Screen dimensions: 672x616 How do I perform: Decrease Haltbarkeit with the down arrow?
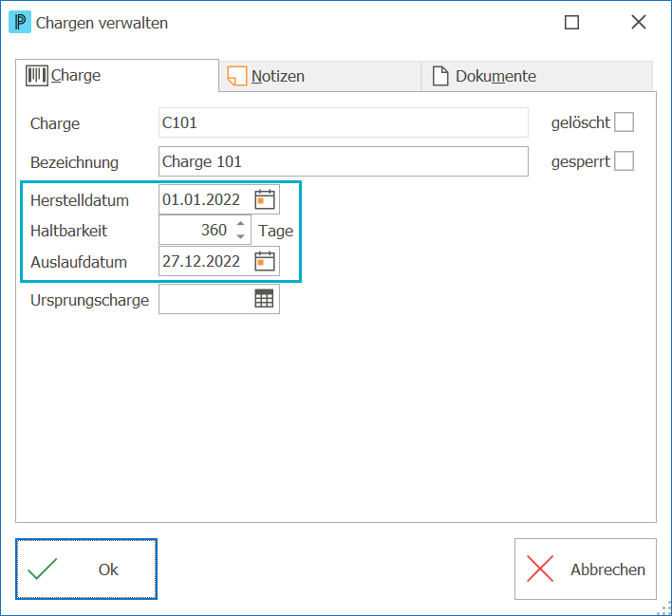point(241,236)
